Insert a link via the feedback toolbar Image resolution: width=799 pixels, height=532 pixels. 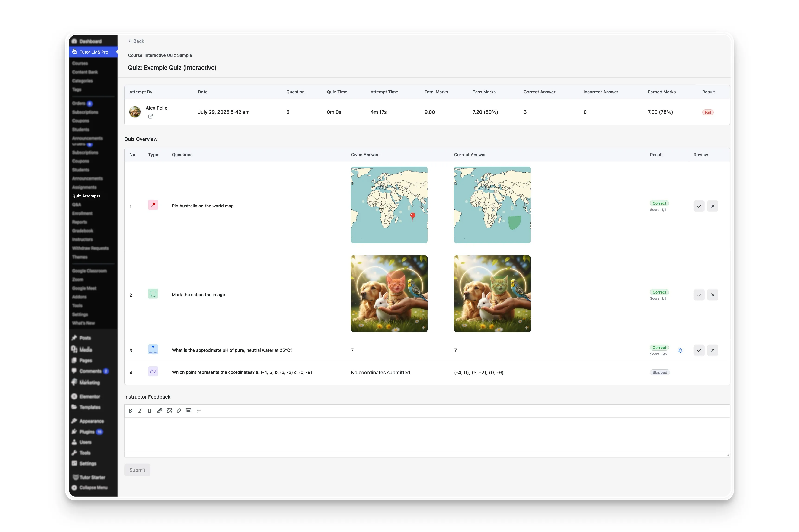tap(159, 411)
